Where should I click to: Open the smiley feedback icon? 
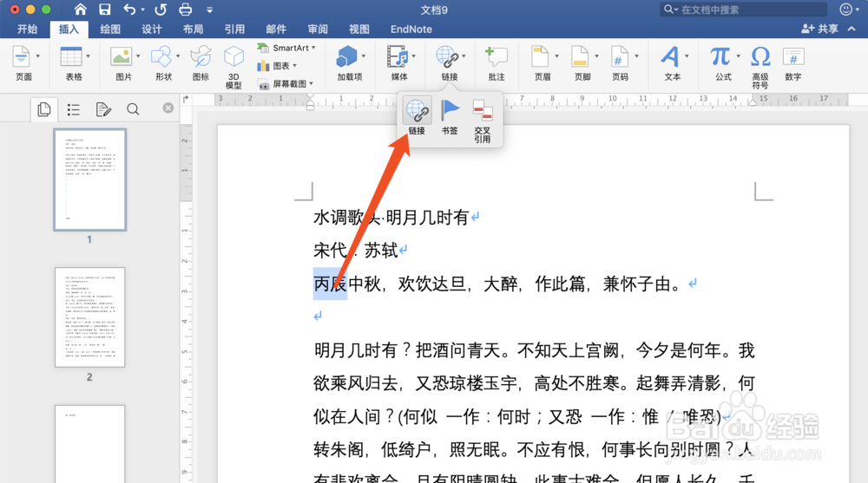pyautogui.click(x=845, y=10)
